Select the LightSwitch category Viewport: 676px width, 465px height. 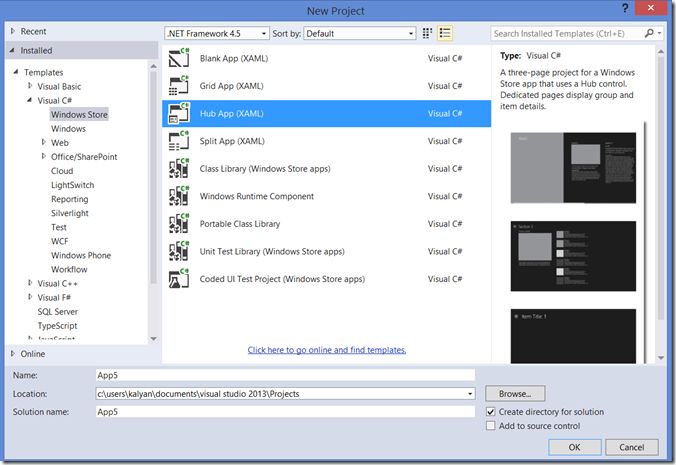tap(72, 185)
